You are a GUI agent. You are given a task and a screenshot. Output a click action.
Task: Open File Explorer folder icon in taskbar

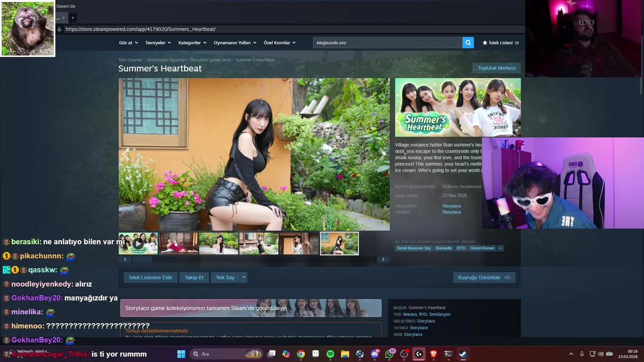[345, 354]
